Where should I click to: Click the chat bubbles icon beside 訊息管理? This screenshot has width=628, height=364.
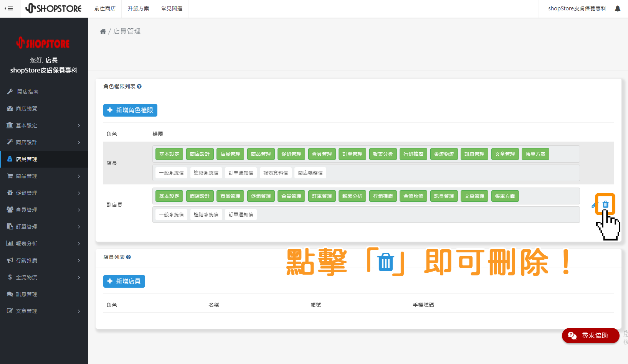pyautogui.click(x=10, y=294)
